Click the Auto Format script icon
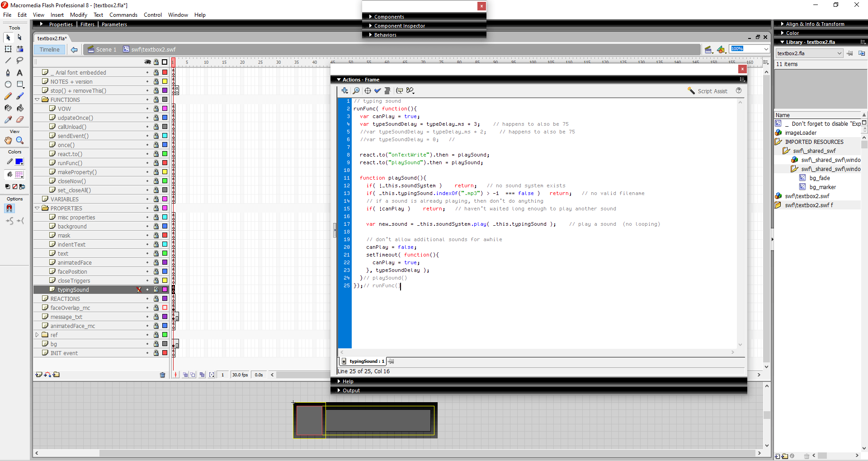 pyautogui.click(x=387, y=90)
